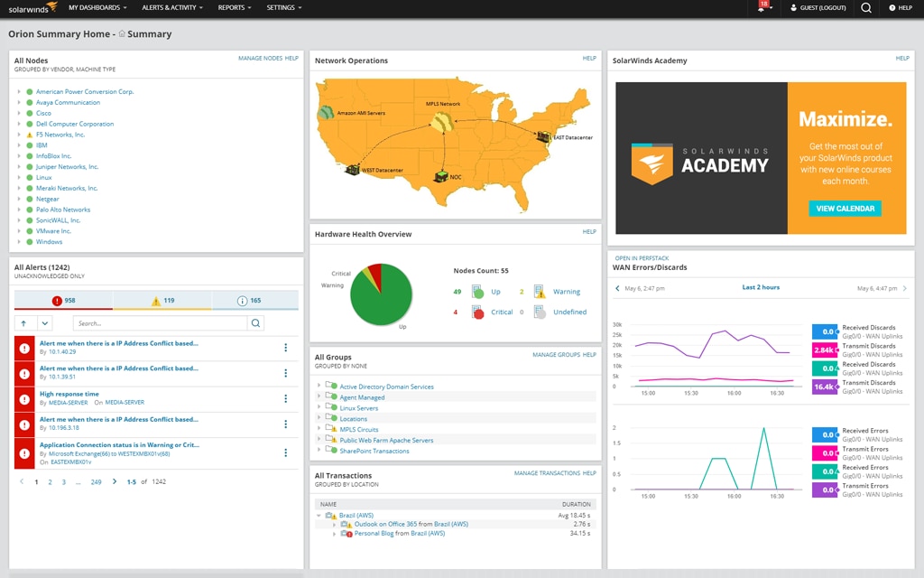Click OPEN IN PERFSTACK link
Image resolution: width=924 pixels, height=578 pixels.
642,258
